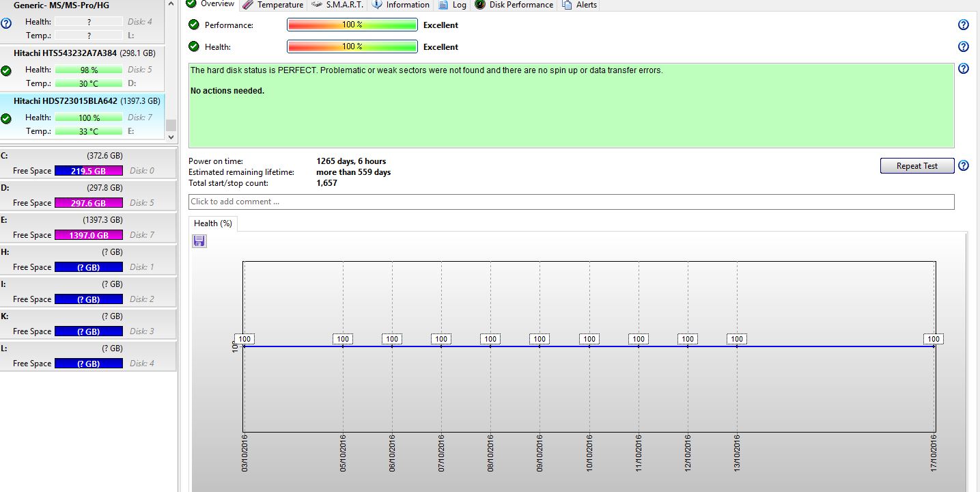Select the C: drive free space bar
Viewport: 980px width, 492px height.
click(88, 171)
